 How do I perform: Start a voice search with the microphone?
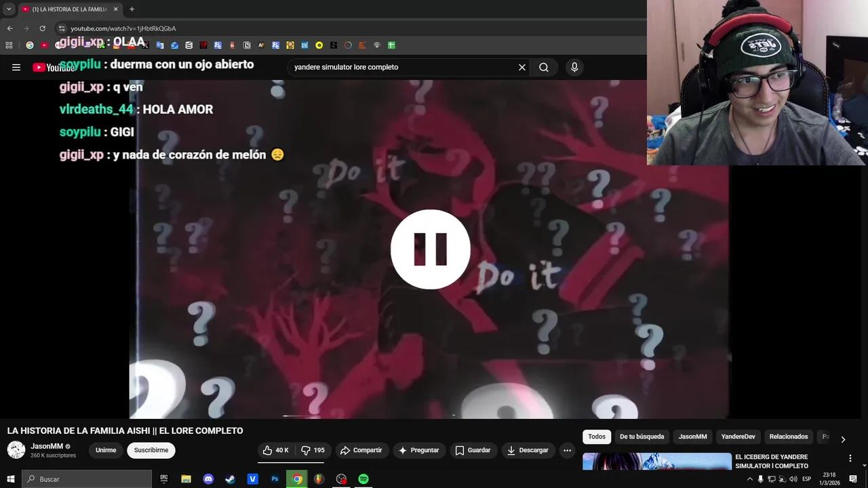(x=574, y=67)
